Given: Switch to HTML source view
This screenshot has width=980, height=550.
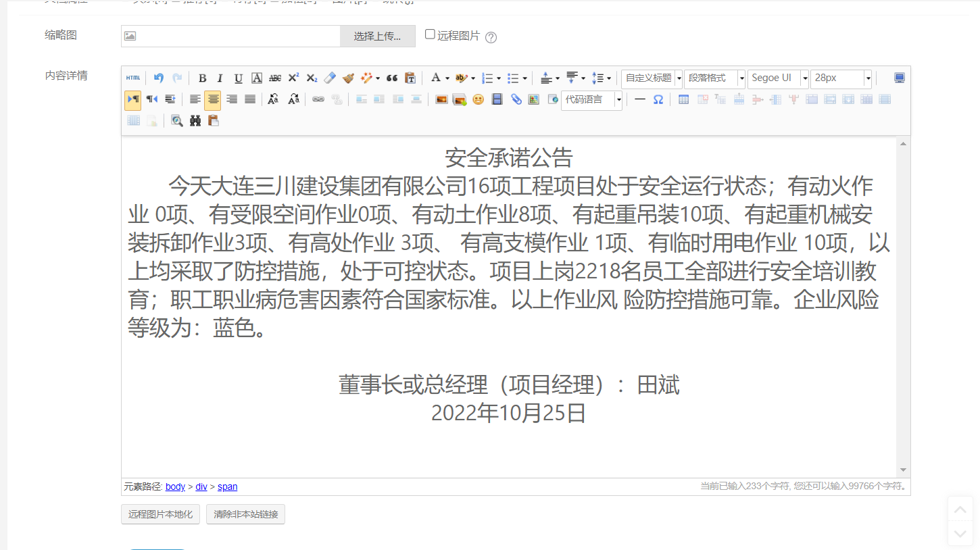Looking at the screenshot, I should [133, 78].
